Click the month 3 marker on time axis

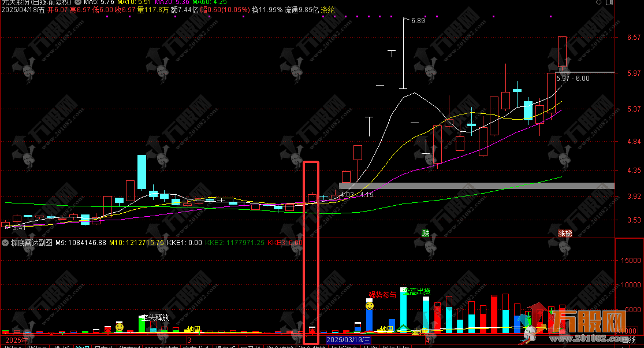189,340
